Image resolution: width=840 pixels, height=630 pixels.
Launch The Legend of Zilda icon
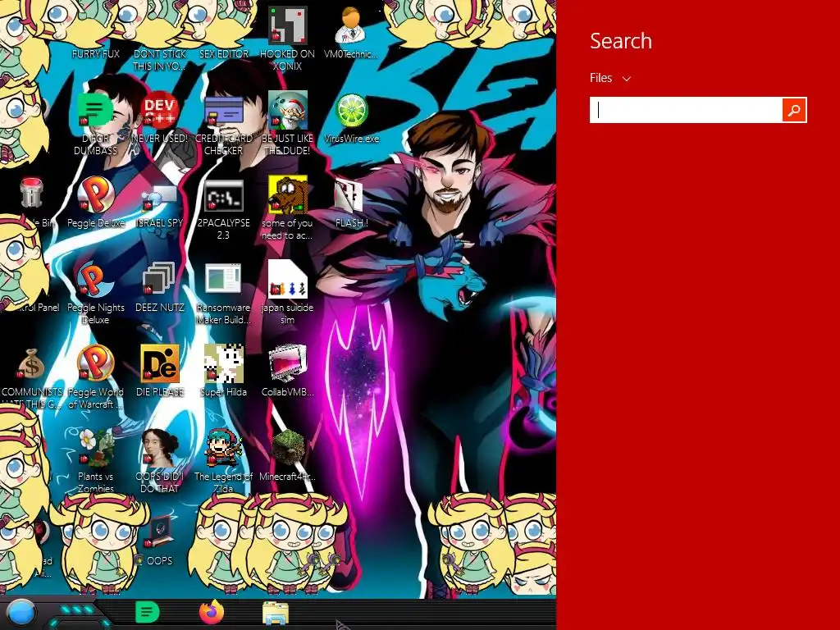point(223,447)
